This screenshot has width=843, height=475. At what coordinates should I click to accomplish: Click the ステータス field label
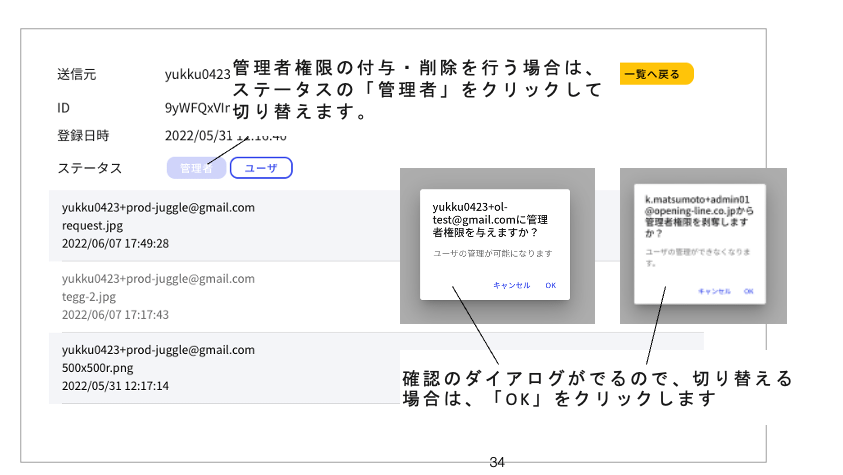click(90, 168)
